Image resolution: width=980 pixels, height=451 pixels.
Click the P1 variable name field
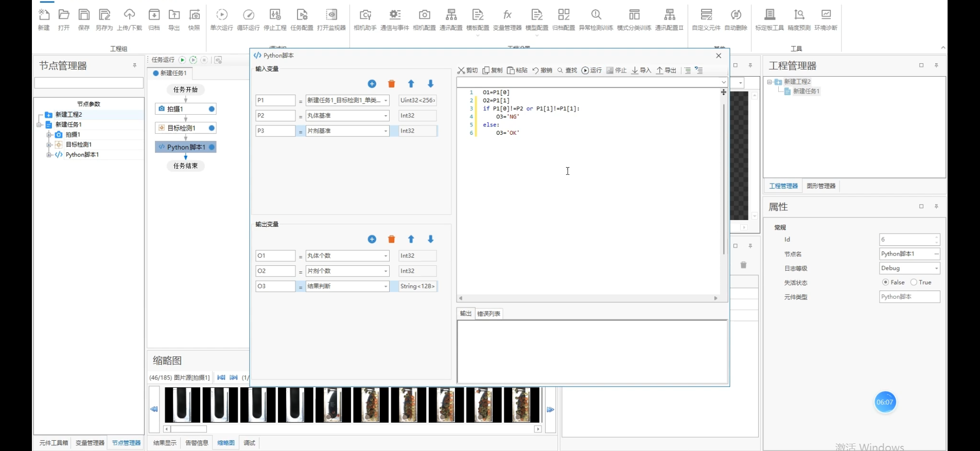(x=275, y=100)
